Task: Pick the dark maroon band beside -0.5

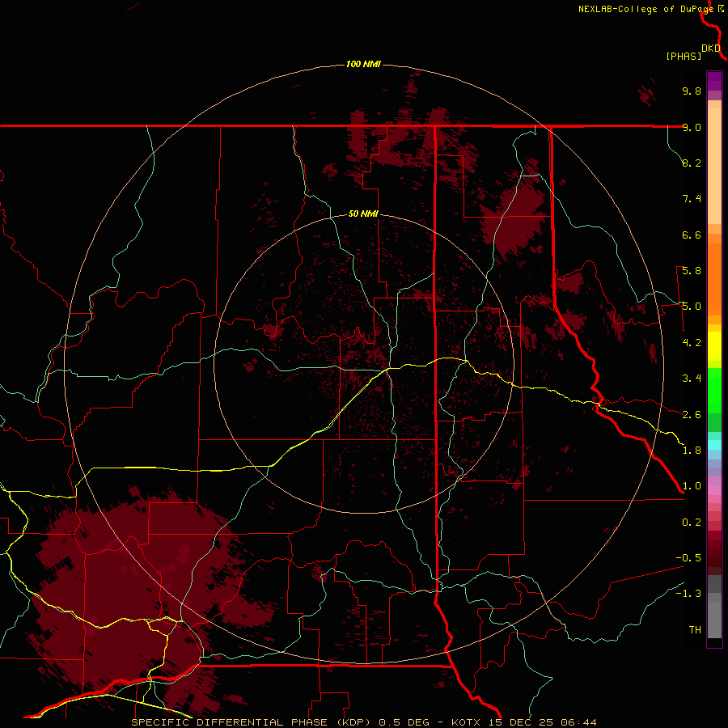Action: (x=714, y=557)
